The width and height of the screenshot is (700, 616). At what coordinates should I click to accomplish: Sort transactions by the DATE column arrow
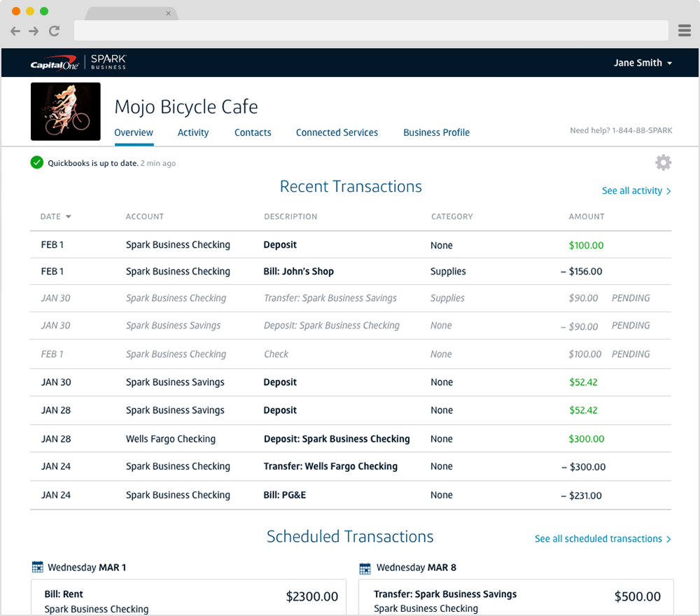(x=69, y=217)
